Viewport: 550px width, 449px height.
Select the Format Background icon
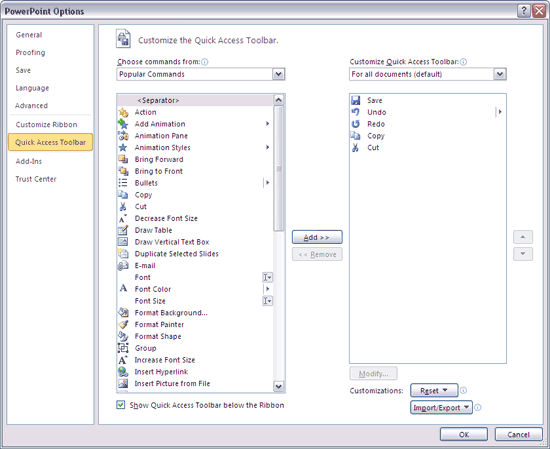(123, 313)
